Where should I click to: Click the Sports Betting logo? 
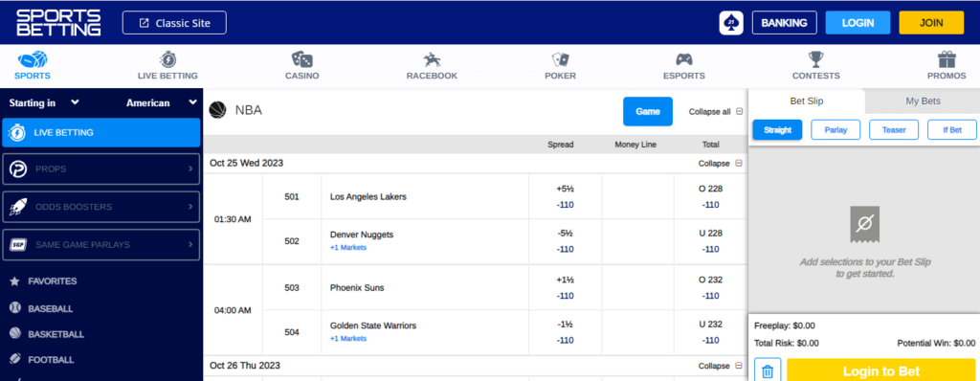click(58, 23)
